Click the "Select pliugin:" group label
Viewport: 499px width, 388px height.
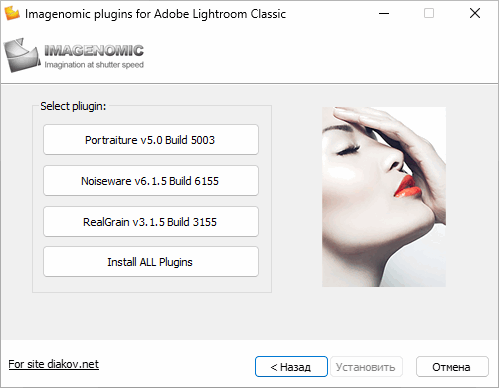pos(73,106)
